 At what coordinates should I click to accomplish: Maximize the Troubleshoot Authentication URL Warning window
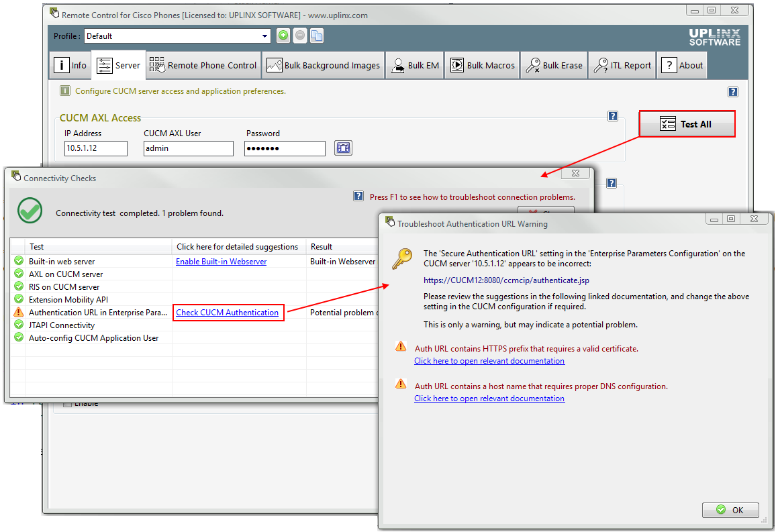[x=731, y=219]
